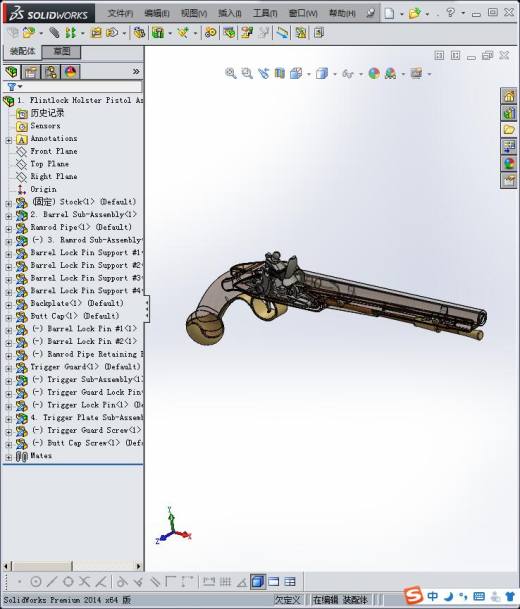Click the Insert Components toolbar icon
This screenshot has height=609, width=520.
(x=28, y=33)
